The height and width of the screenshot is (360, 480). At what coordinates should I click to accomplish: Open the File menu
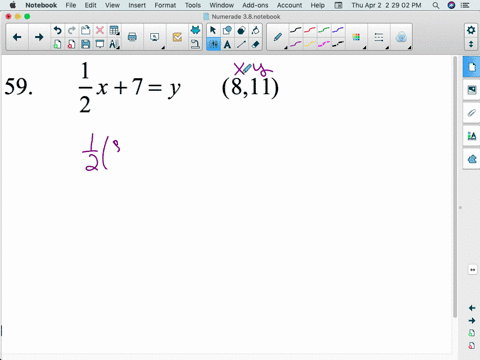coord(71,5)
